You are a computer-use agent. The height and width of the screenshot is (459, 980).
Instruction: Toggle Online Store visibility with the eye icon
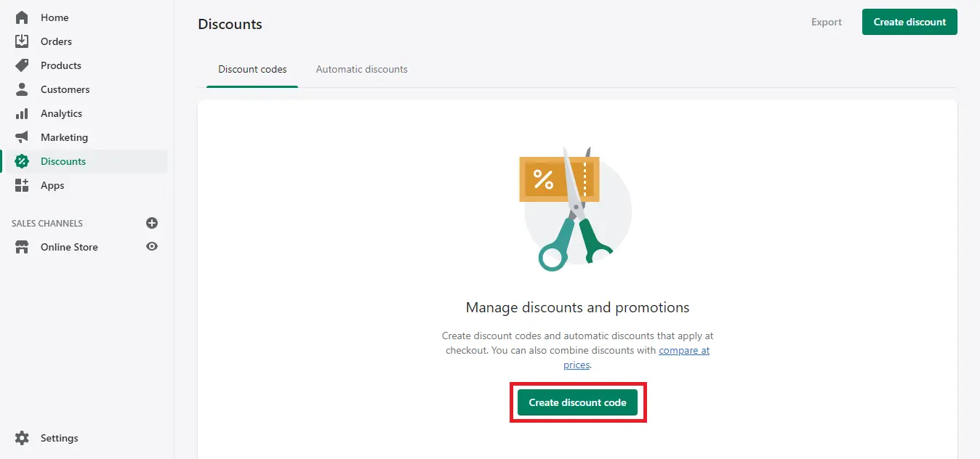pos(151,246)
